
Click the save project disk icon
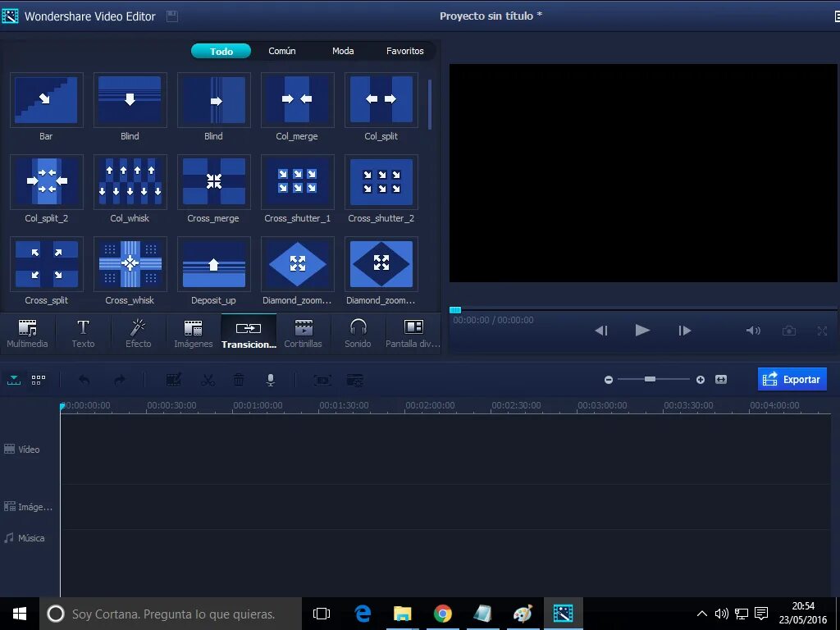(172, 16)
